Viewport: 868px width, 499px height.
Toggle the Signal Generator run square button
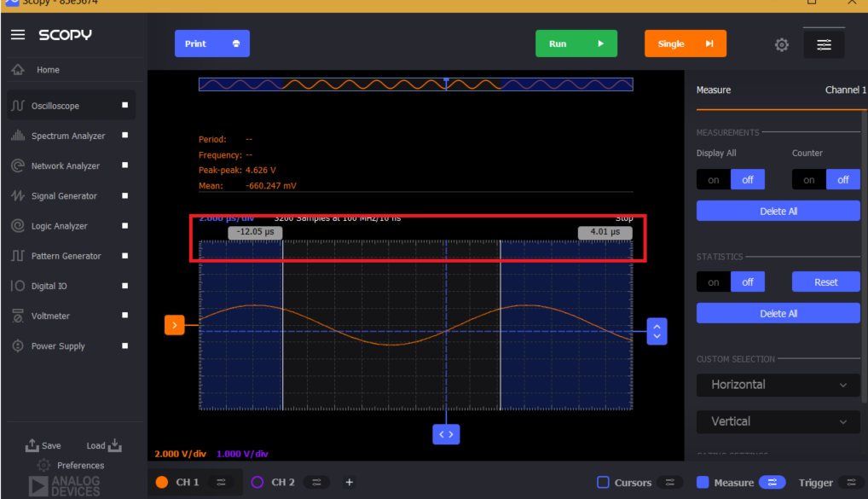124,195
